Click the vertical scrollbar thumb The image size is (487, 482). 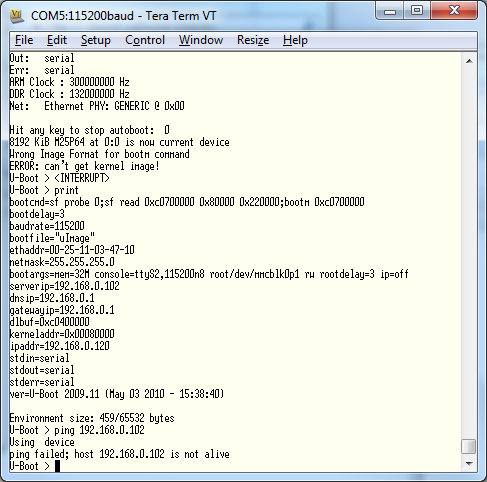[469, 447]
